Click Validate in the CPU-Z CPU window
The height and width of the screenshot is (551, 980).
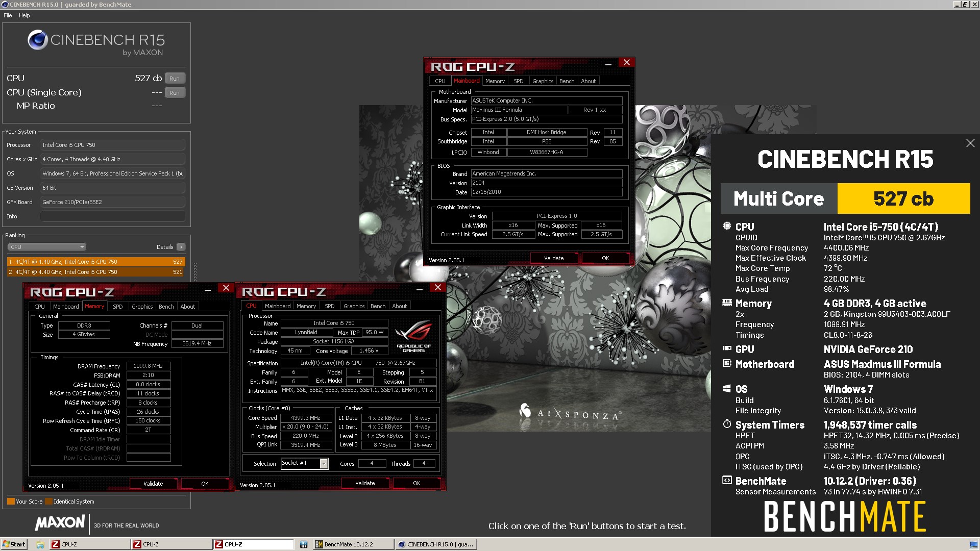(x=365, y=483)
